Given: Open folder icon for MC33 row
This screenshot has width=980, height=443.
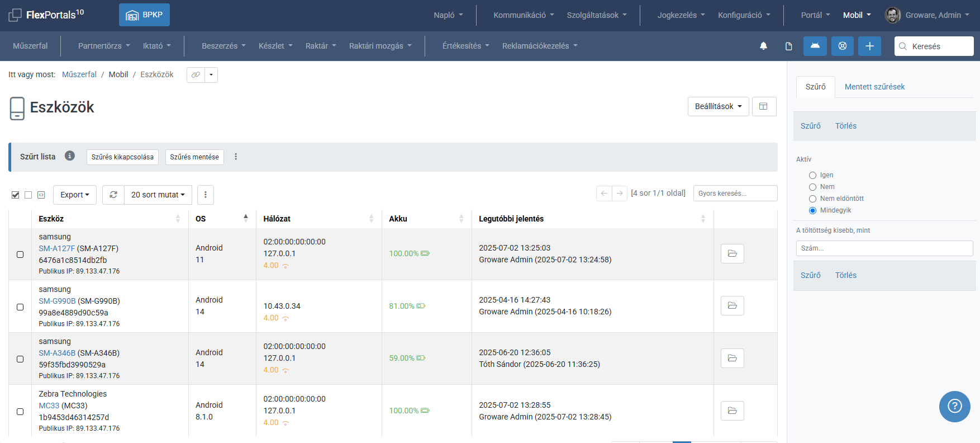Looking at the screenshot, I should (x=732, y=411).
